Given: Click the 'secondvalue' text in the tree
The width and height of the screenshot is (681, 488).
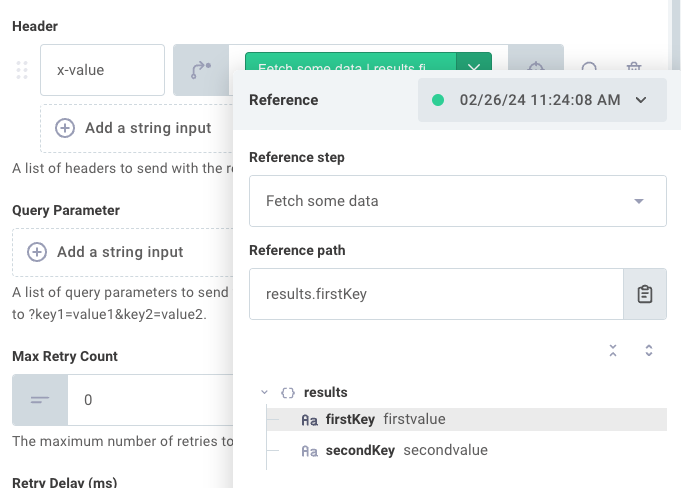Looking at the screenshot, I should (x=446, y=450).
